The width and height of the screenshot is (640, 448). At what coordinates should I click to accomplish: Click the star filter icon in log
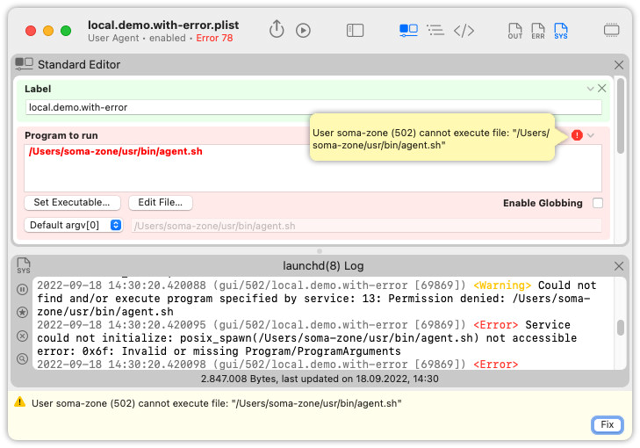click(x=22, y=312)
